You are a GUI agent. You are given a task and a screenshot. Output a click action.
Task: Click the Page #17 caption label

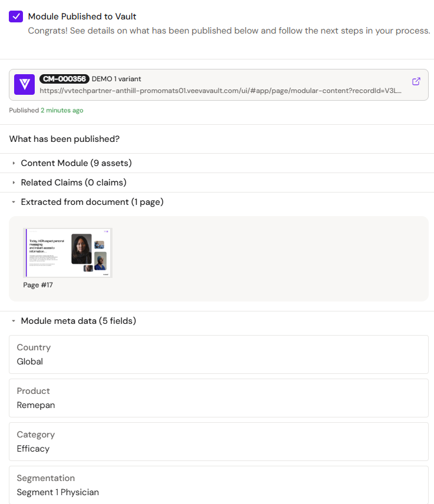pos(38,285)
